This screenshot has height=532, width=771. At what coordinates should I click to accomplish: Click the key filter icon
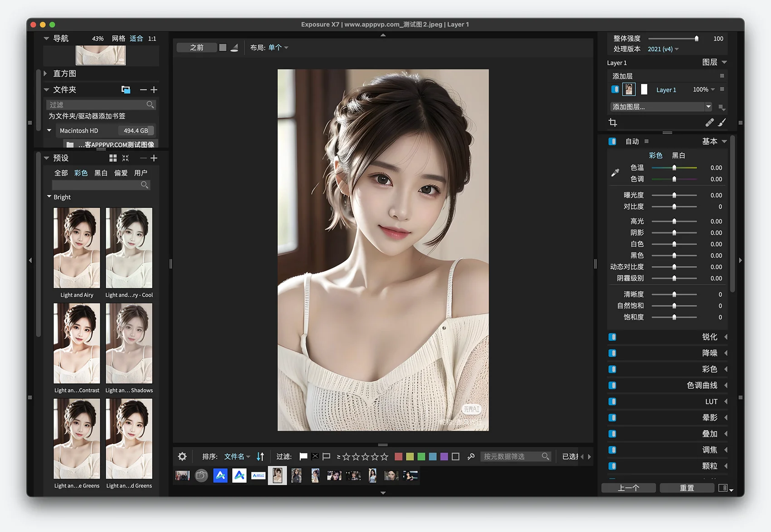coord(471,456)
